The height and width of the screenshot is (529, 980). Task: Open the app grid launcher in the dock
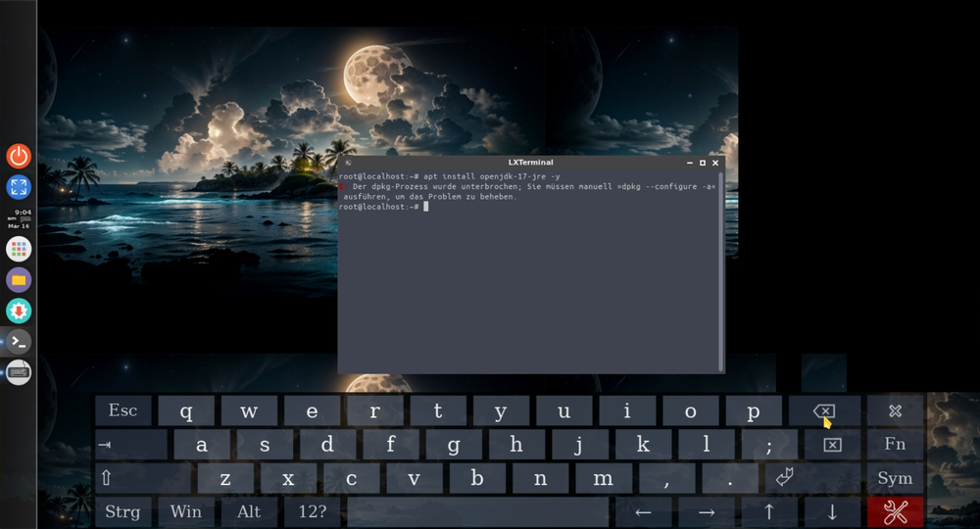pyautogui.click(x=19, y=249)
